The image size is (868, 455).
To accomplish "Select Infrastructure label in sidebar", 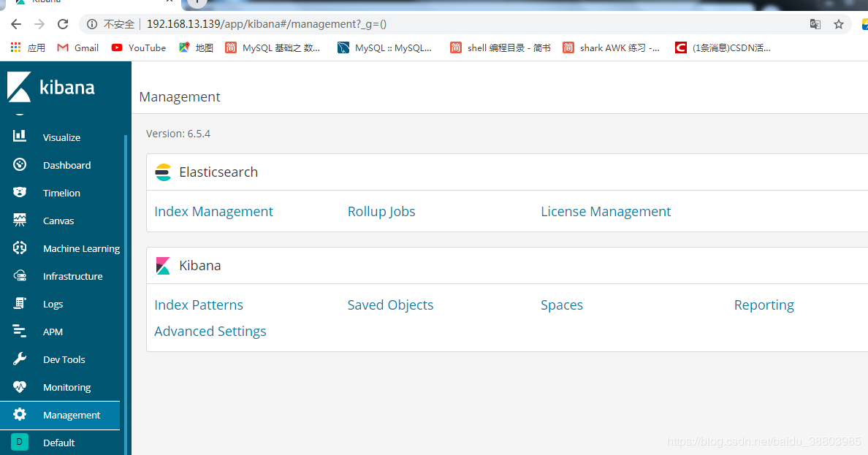I will 72,276.
